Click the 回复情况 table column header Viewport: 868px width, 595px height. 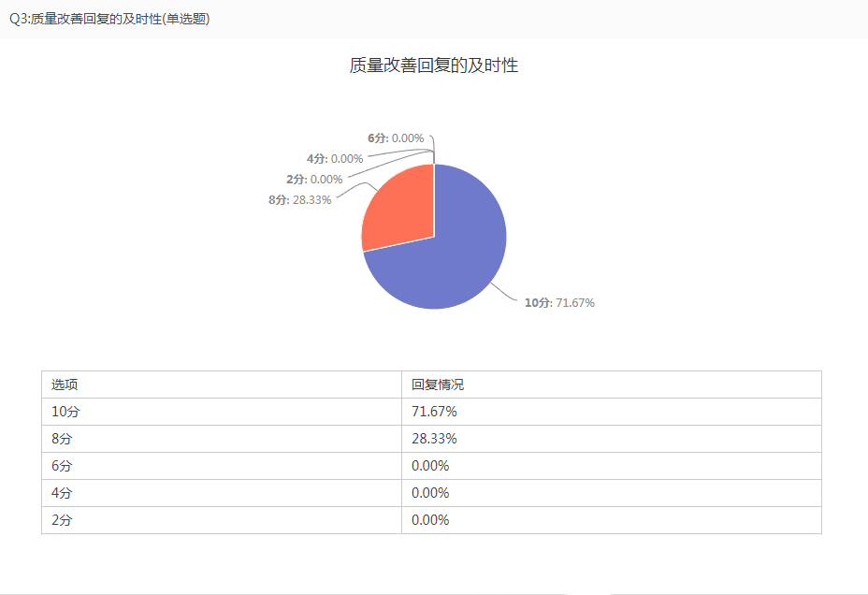pos(438,385)
